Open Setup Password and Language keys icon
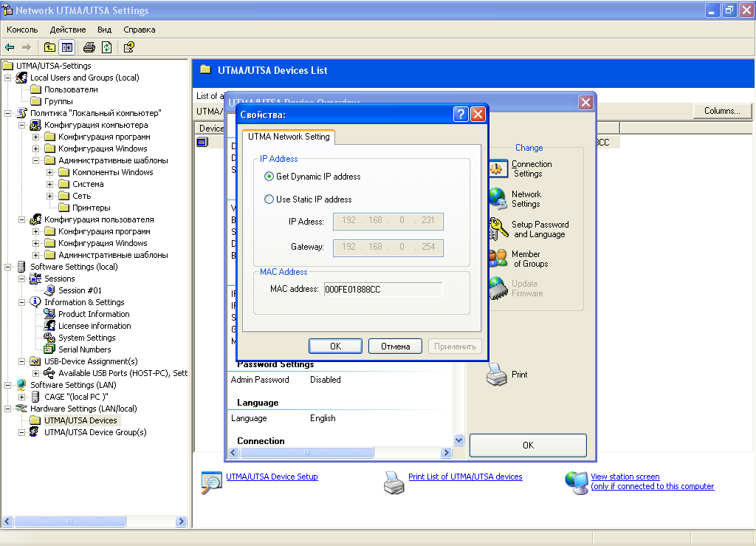 498,229
